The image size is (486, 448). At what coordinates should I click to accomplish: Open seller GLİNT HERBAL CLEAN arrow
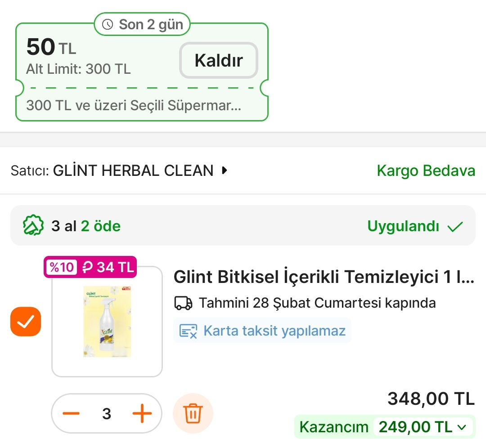pyautogui.click(x=225, y=170)
